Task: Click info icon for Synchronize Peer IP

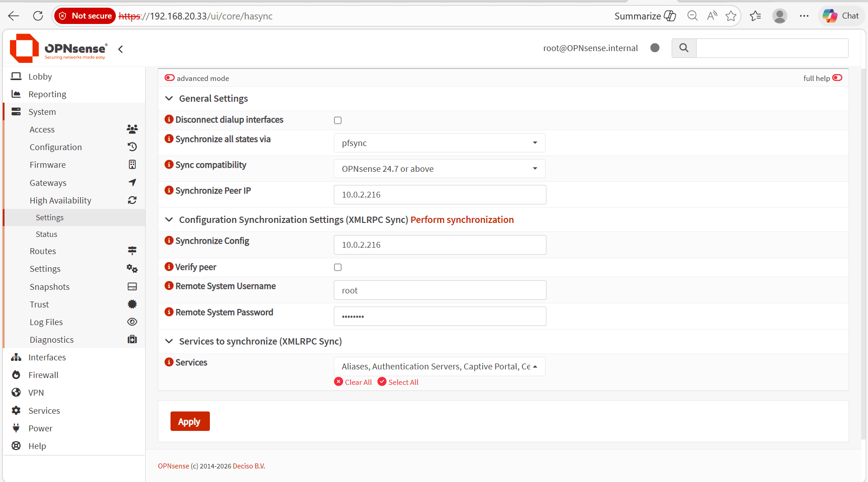Action: (169, 190)
